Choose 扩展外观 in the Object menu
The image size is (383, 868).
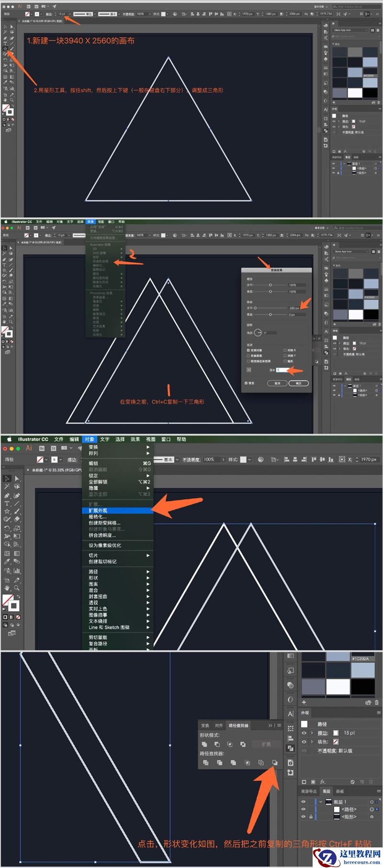[118, 511]
